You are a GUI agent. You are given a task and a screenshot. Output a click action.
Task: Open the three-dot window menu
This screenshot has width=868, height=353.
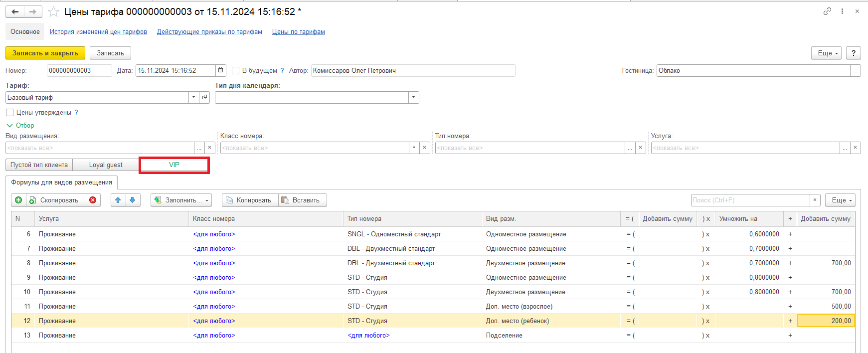tap(842, 11)
